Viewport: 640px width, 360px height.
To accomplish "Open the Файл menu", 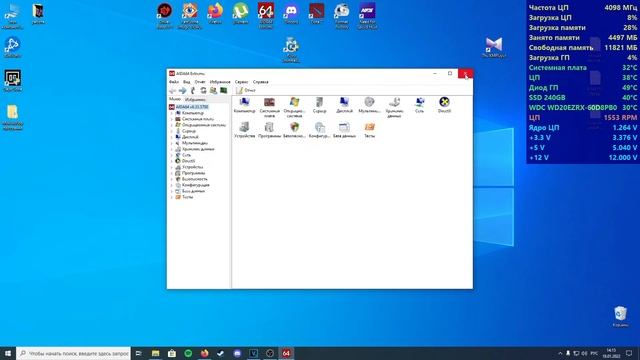I will pyautogui.click(x=174, y=82).
